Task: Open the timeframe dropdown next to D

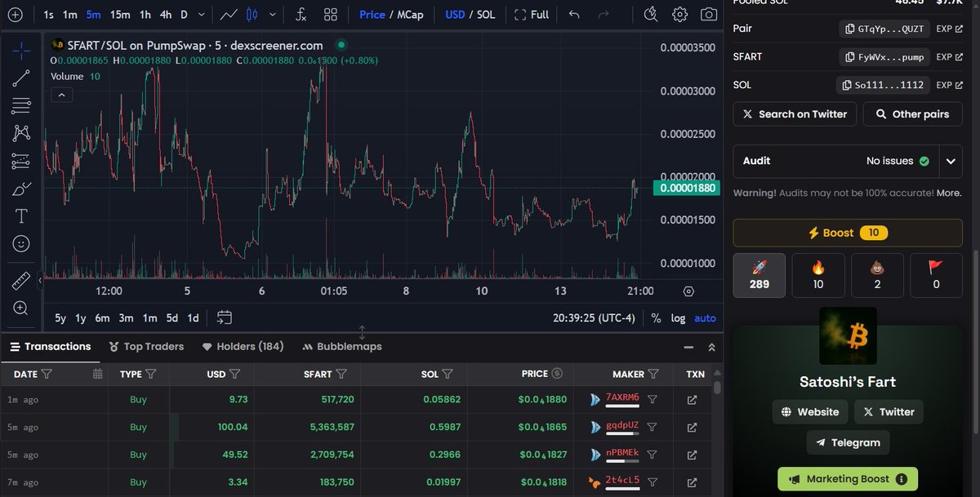Action: [x=201, y=14]
